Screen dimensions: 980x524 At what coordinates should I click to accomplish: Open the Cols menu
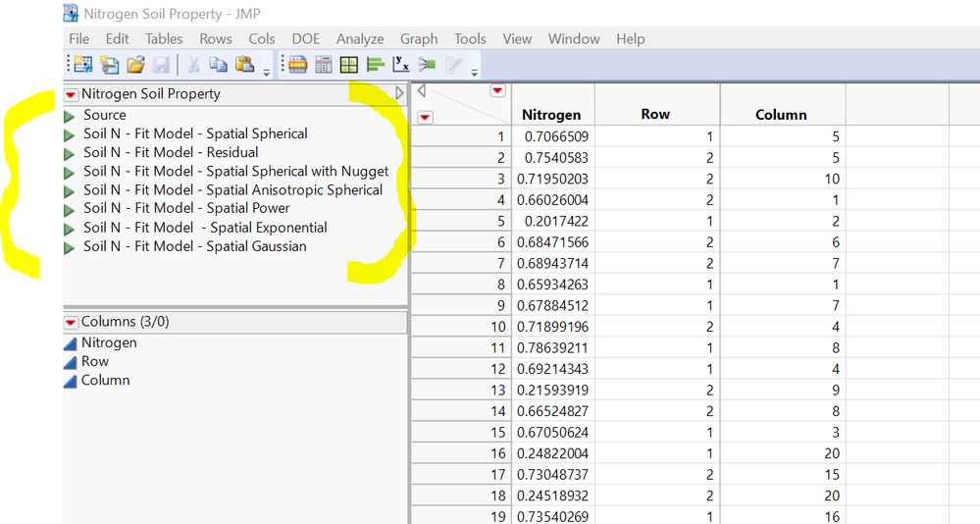click(x=261, y=39)
